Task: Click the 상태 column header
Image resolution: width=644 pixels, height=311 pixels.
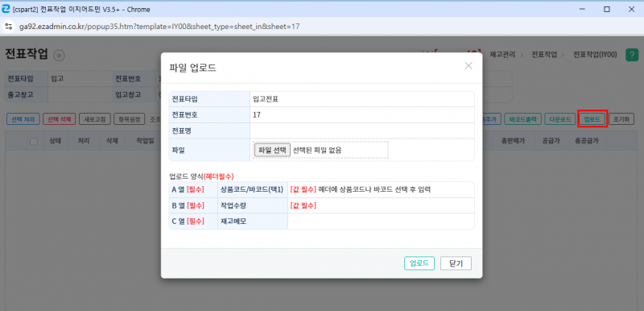Action: 56,141
